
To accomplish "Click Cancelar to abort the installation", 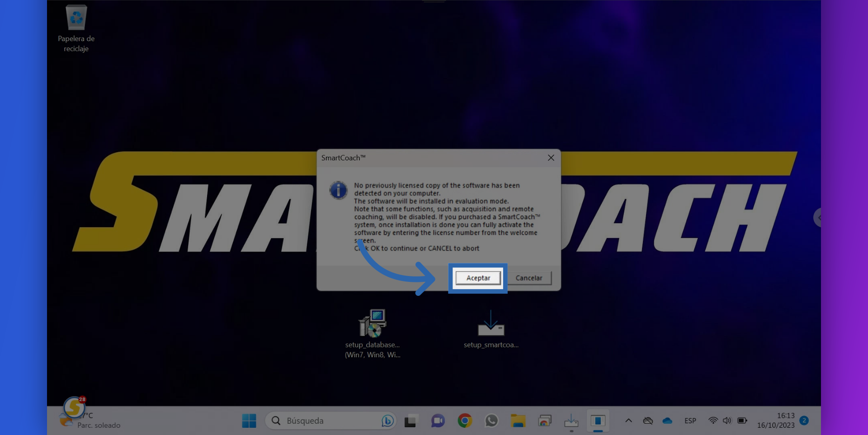I will click(529, 278).
